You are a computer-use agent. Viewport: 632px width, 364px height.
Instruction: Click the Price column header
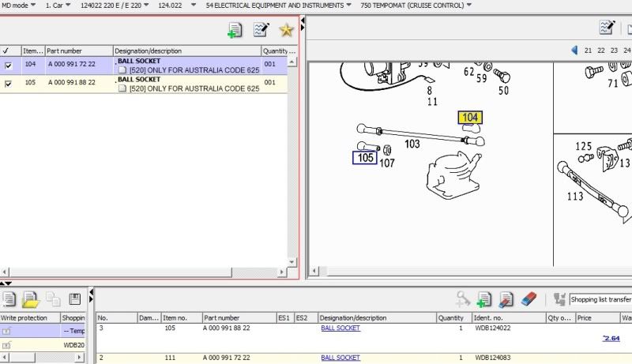pyautogui.click(x=598, y=317)
